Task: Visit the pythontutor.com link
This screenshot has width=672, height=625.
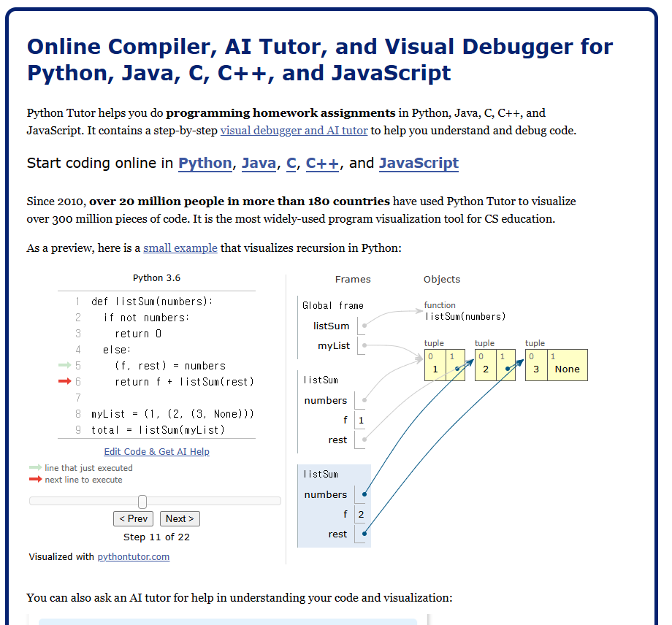Action: click(133, 557)
